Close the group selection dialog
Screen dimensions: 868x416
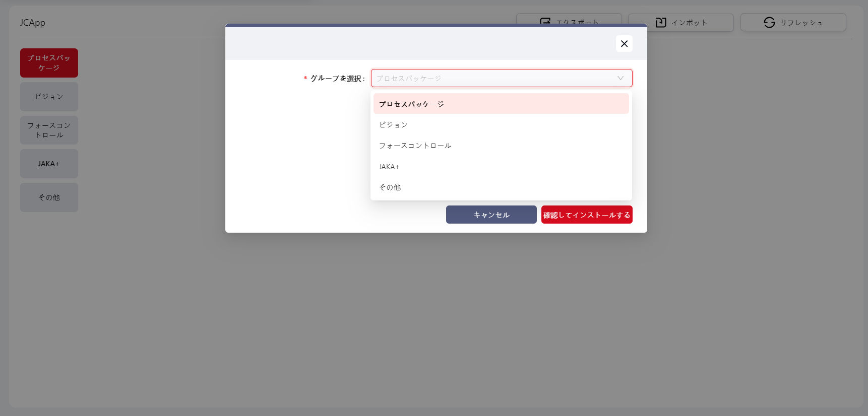[624, 44]
